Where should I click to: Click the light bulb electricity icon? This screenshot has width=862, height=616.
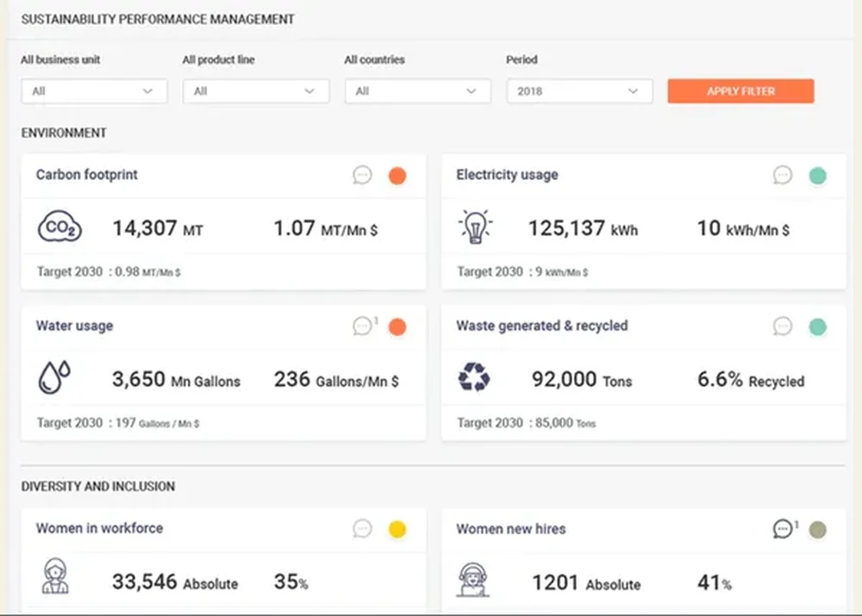pos(475,227)
